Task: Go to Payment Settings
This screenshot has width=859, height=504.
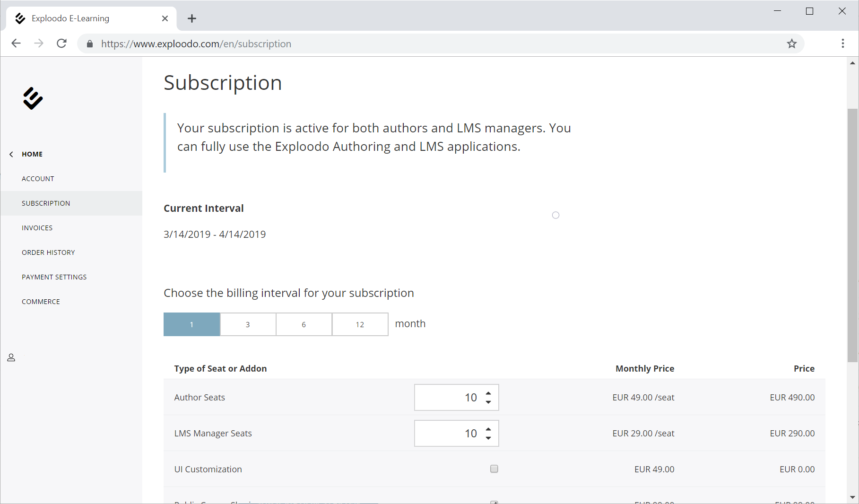Action: click(54, 277)
